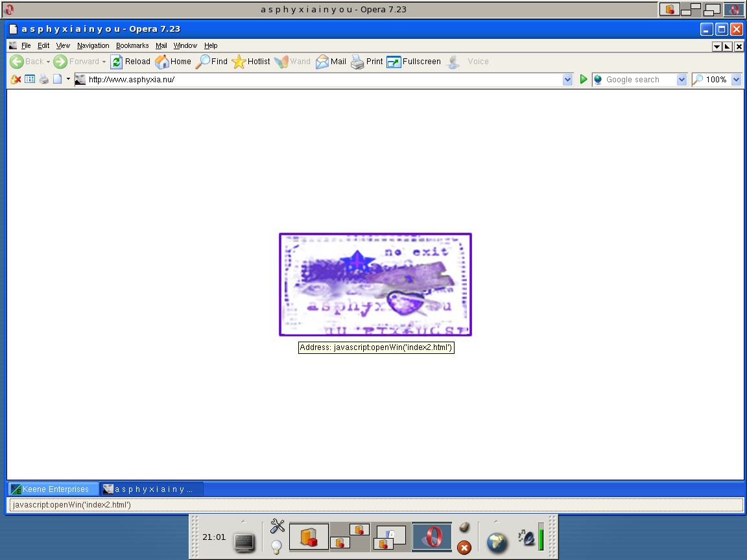Open the launcher menu arrow above globe icon
The height and width of the screenshot is (560, 747).
point(496,521)
